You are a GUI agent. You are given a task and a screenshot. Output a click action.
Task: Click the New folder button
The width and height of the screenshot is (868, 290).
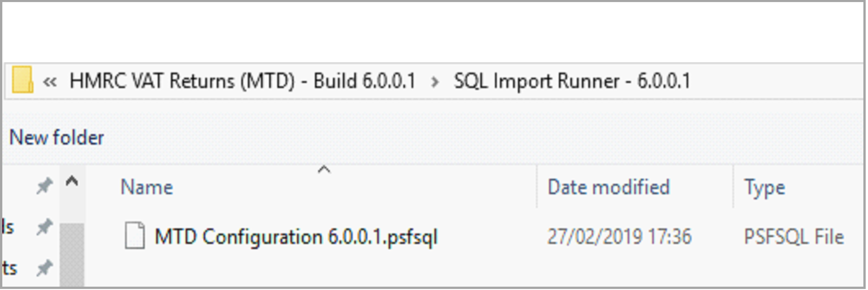click(x=56, y=138)
